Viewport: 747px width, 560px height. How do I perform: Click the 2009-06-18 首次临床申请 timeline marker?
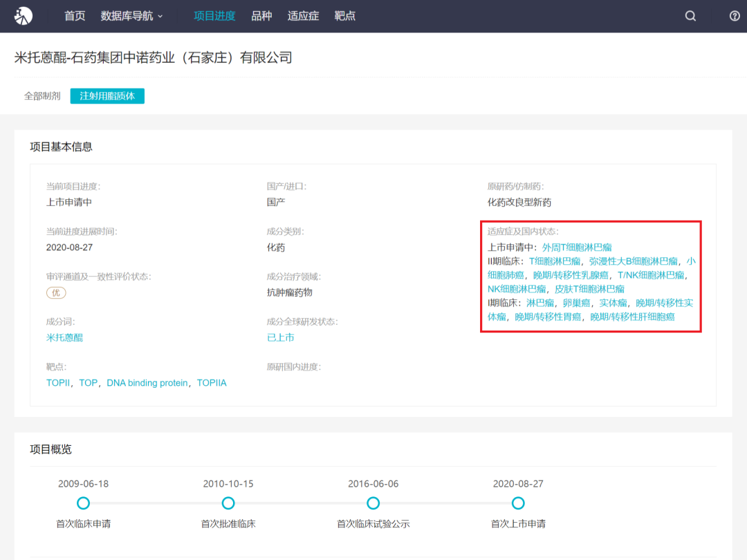click(84, 503)
